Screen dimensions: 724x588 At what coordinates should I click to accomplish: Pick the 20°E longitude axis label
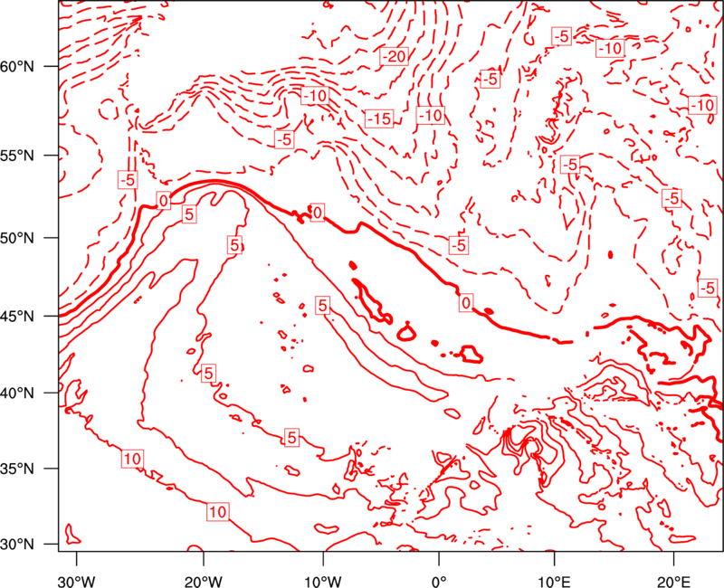(673, 581)
